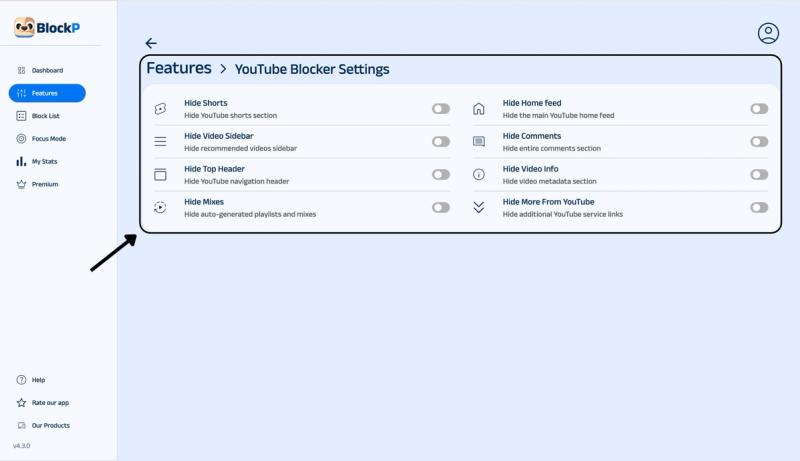
Task: Toggle Hide More From YouTube switch
Action: pos(759,208)
